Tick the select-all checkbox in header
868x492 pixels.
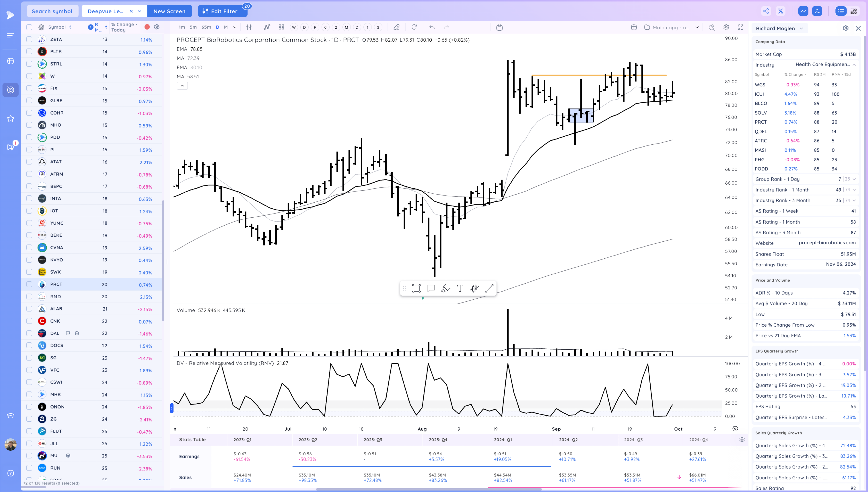pos(29,27)
